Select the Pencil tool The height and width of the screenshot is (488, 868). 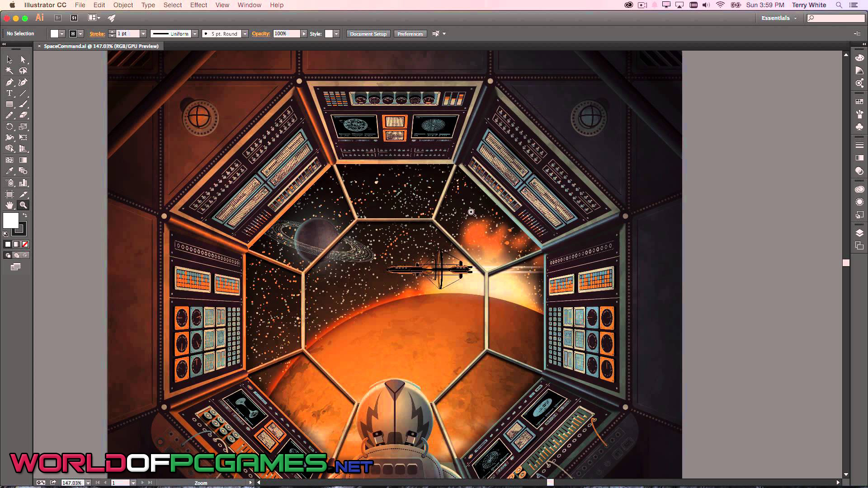pos(9,115)
